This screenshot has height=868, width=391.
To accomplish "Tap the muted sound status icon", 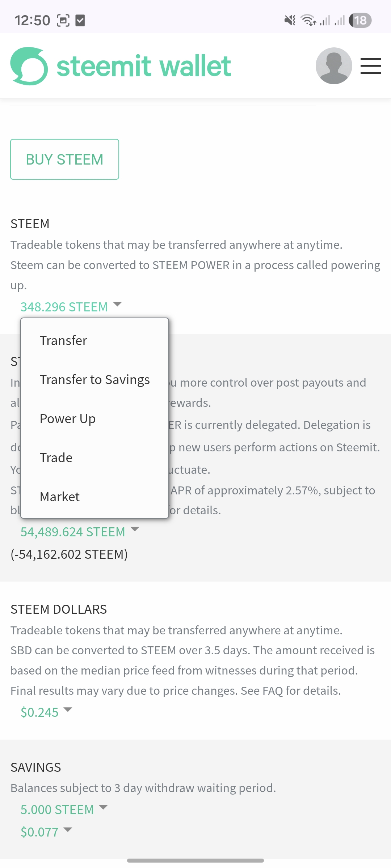I will pyautogui.click(x=290, y=20).
